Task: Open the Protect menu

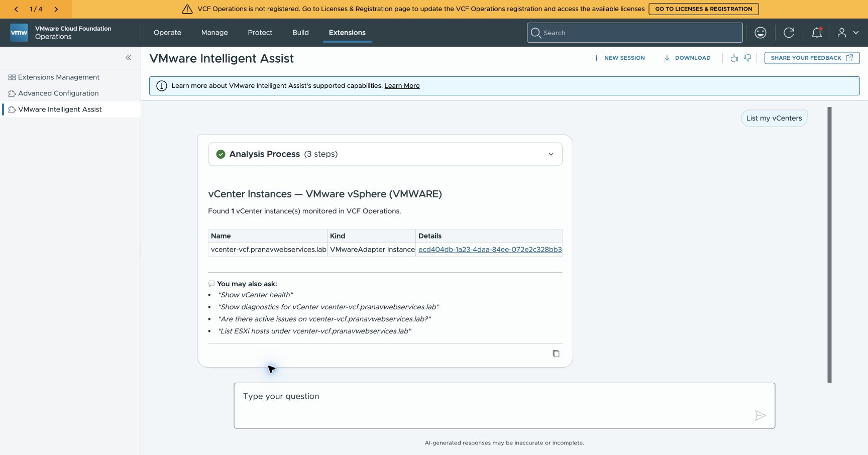Action: [x=260, y=33]
